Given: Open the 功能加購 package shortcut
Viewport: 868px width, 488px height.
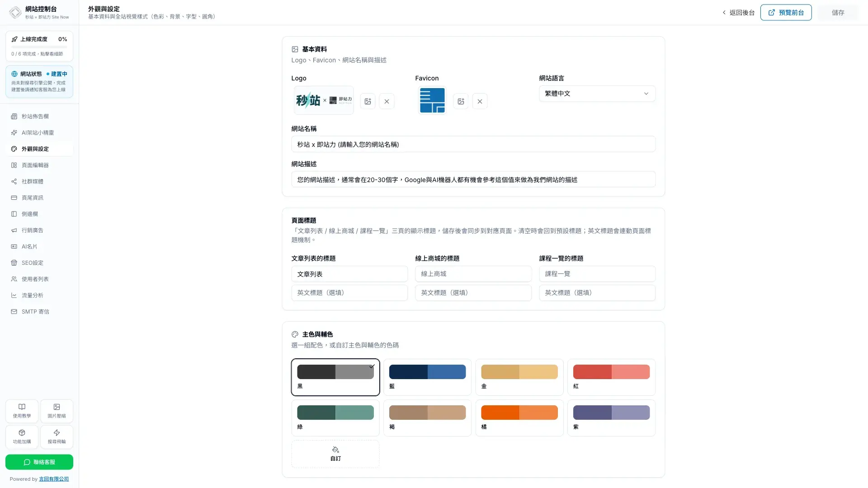Looking at the screenshot, I should (22, 436).
